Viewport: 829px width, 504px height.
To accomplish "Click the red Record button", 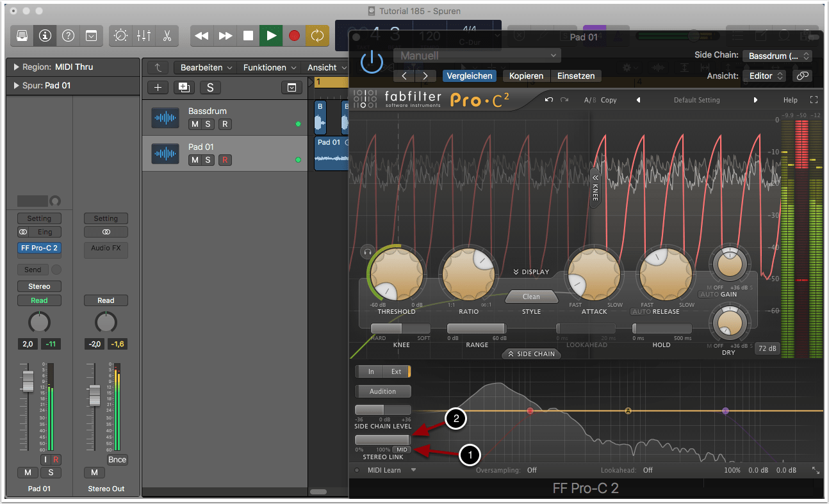I will pos(294,36).
